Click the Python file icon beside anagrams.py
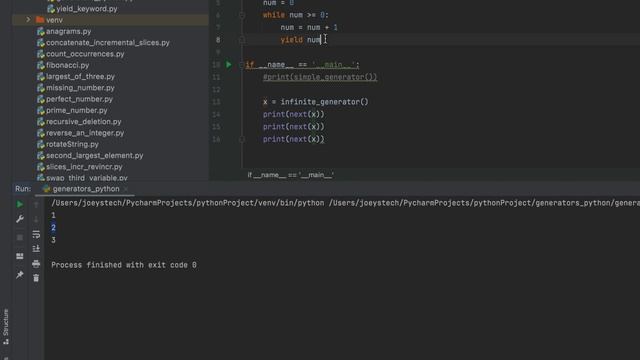 40,31
